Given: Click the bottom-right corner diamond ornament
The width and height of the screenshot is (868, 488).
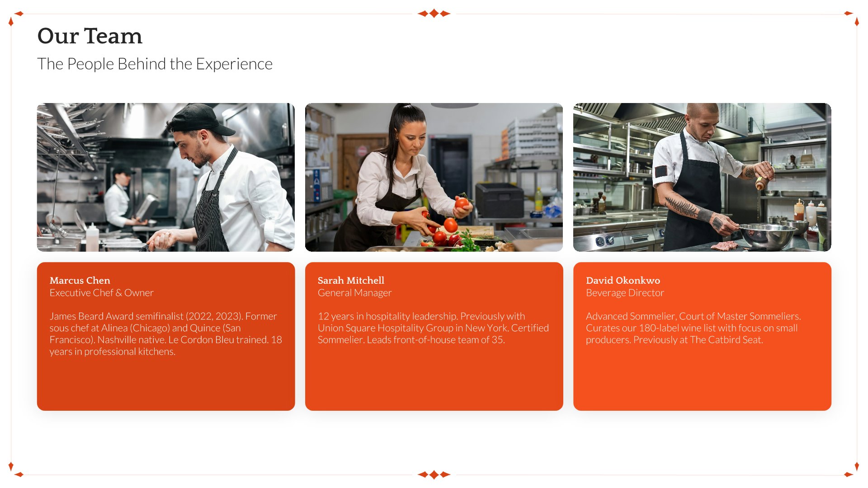Looking at the screenshot, I should click(852, 470).
